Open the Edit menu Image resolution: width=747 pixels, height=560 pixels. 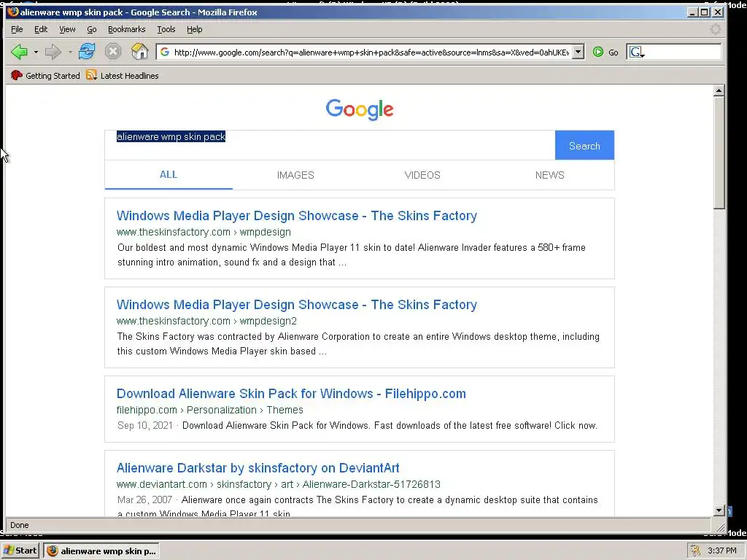41,29
